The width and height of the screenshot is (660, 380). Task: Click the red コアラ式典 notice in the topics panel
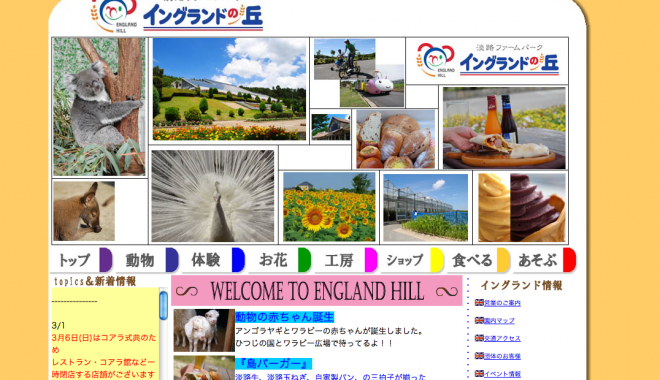pyautogui.click(x=104, y=356)
